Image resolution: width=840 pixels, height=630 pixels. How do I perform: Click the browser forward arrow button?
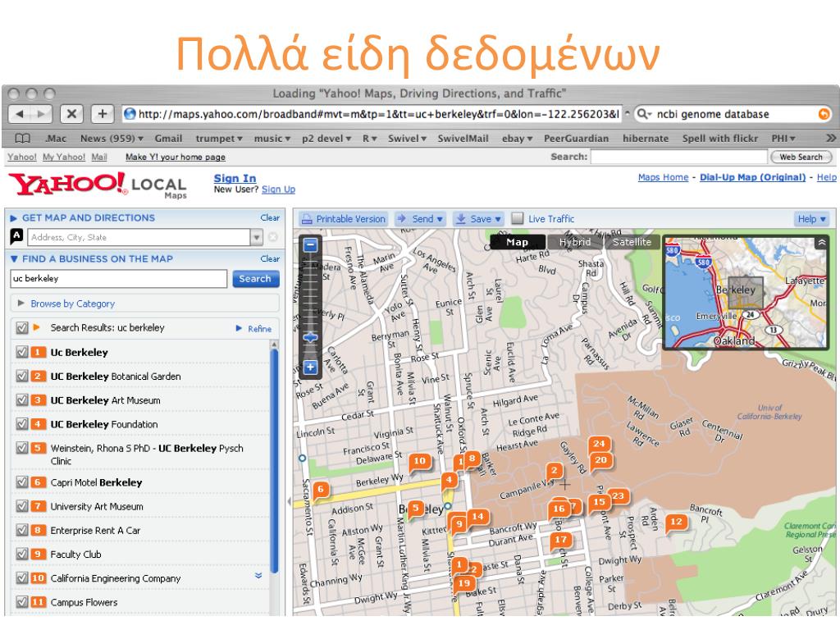click(x=41, y=113)
